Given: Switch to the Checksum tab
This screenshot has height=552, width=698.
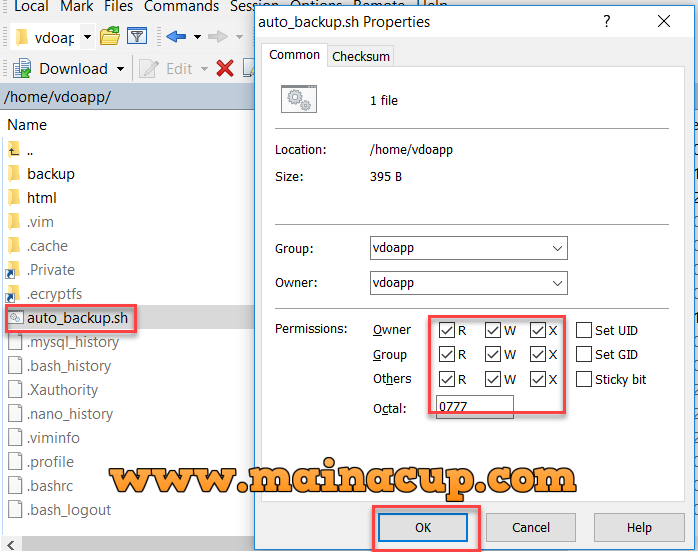Looking at the screenshot, I should point(361,57).
